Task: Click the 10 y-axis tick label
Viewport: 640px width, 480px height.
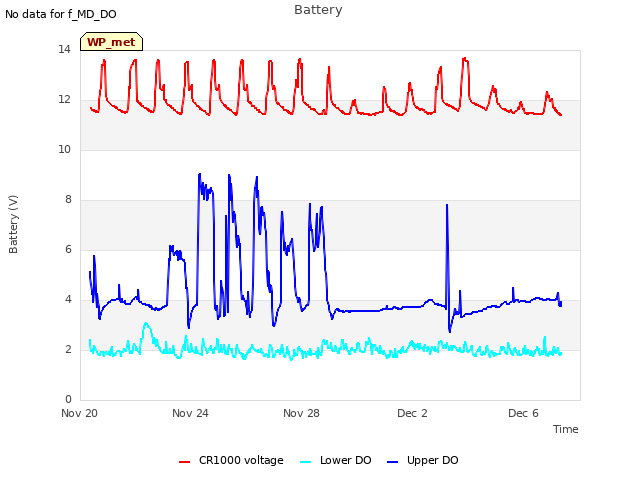Action: (64, 150)
